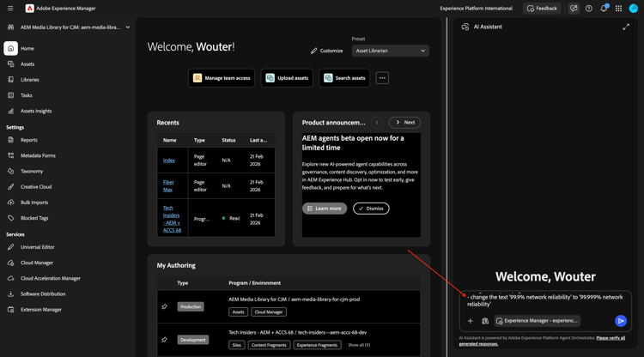Send the AI Assistant prompt
Screen dimensions: 644x357
621,321
